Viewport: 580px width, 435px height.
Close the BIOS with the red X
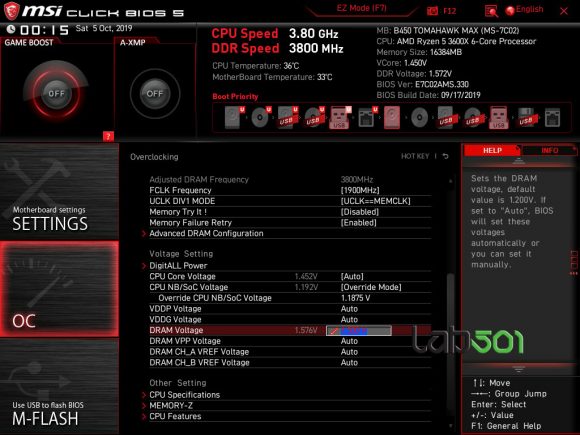click(x=564, y=11)
